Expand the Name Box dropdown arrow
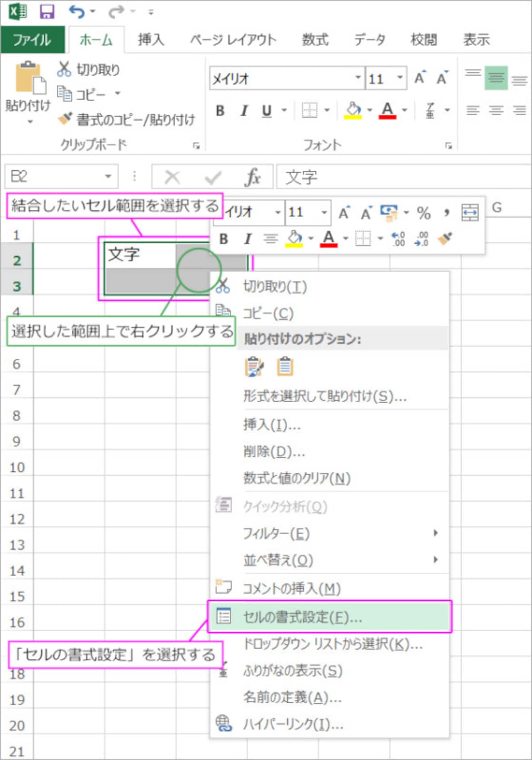 click(108, 176)
